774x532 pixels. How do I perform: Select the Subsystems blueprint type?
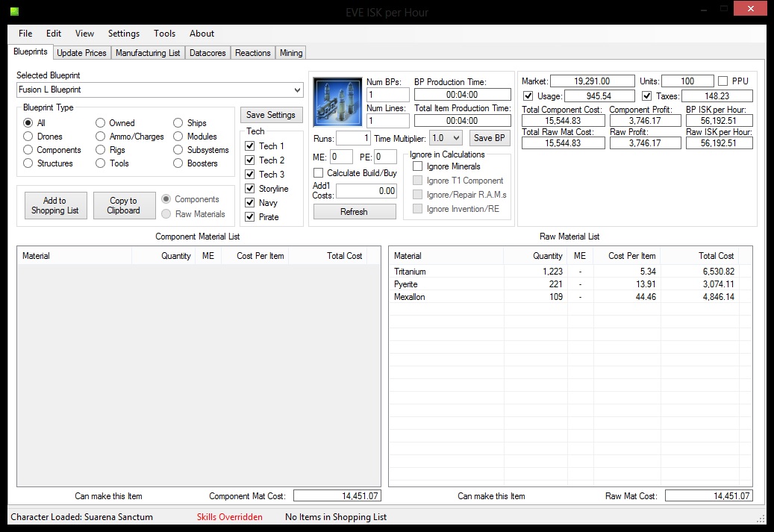[178, 149]
